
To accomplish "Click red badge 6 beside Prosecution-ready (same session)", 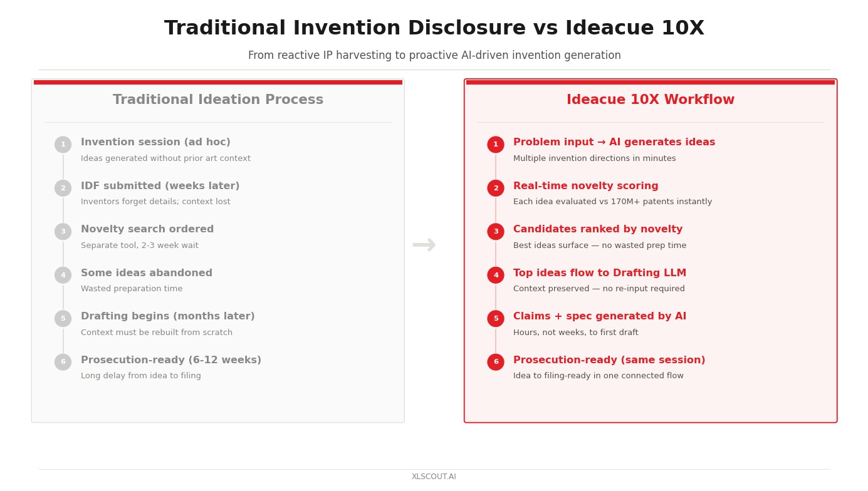I will (x=496, y=362).
